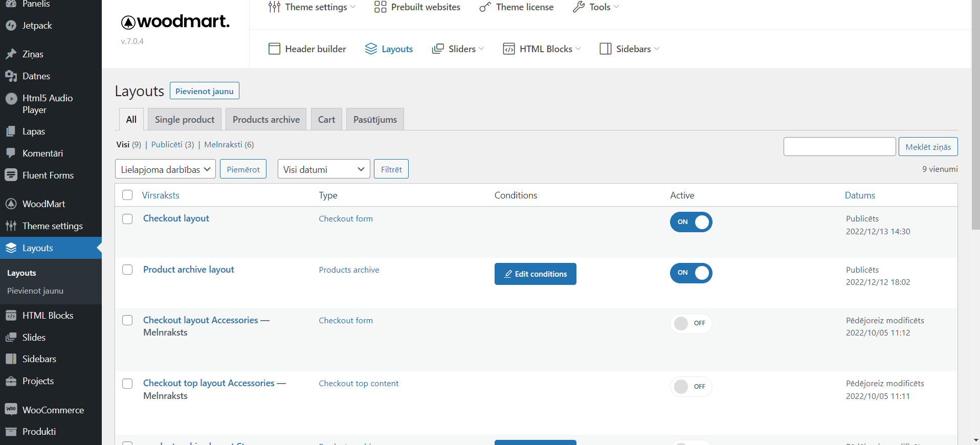Click the Pievienot jaunu button next to Layouts
The width and height of the screenshot is (980, 445).
point(205,91)
